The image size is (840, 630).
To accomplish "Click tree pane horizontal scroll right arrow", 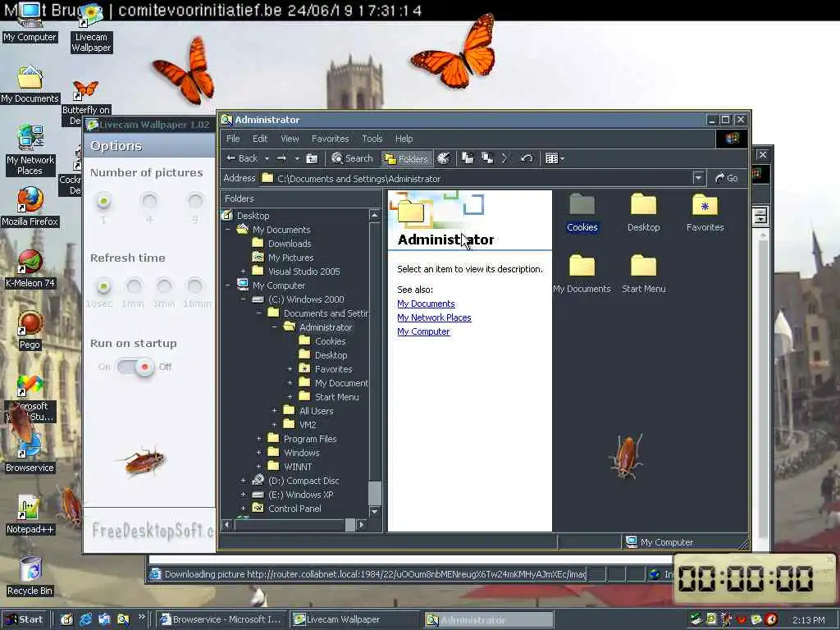I will point(362,524).
